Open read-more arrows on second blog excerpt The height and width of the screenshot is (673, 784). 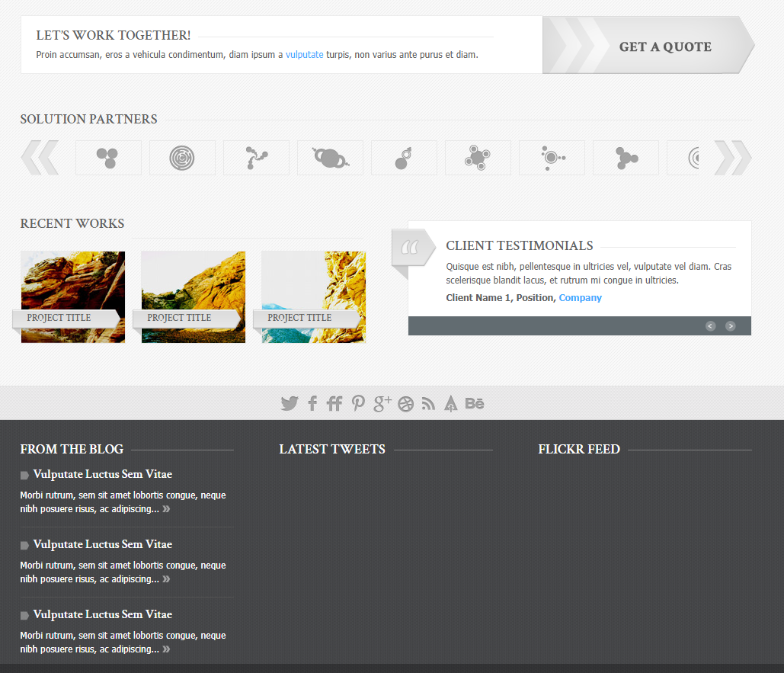[x=167, y=579]
